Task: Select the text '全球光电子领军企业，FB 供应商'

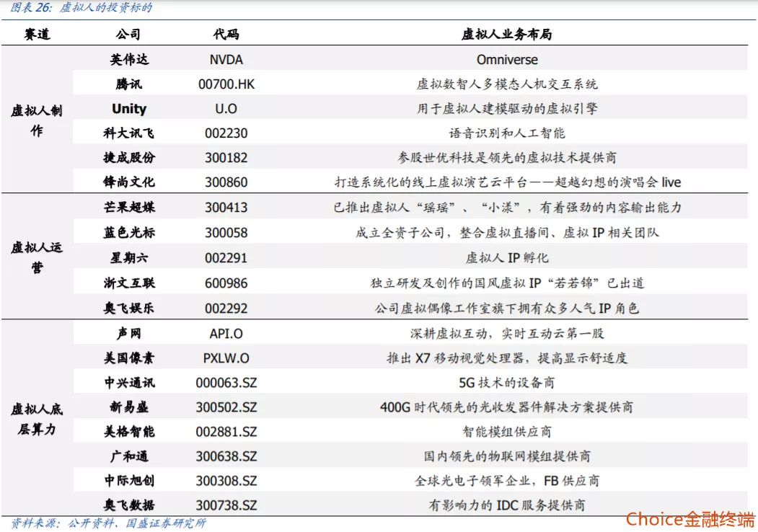Action: [x=507, y=481]
